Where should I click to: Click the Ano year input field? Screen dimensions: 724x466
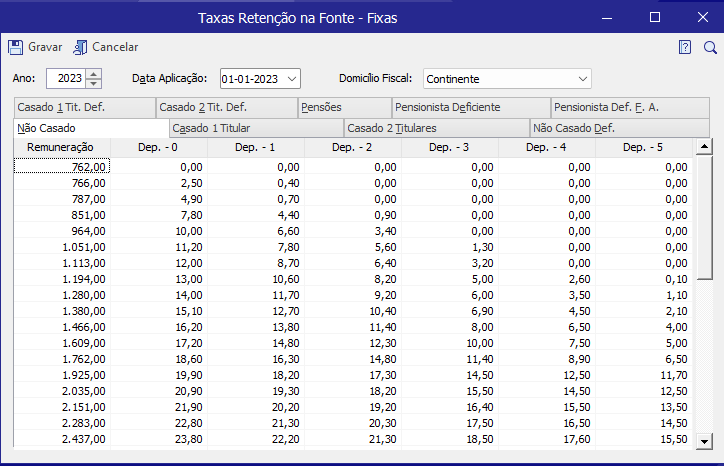[66, 78]
